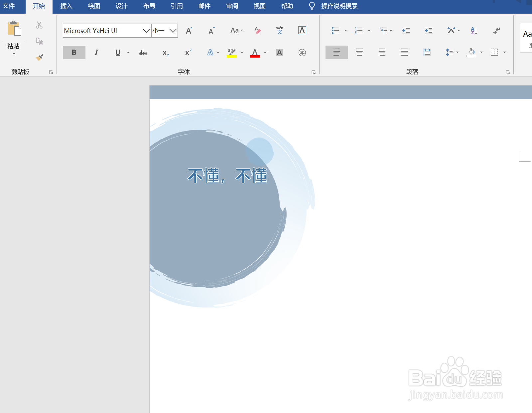
Task: Open Paragraph dialog launcher
Action: [507, 72]
